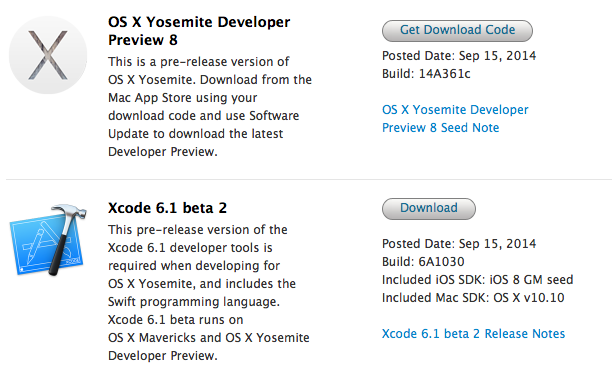The image size is (612, 374).
Task: Click the Get Download Code button
Action: coord(457,30)
